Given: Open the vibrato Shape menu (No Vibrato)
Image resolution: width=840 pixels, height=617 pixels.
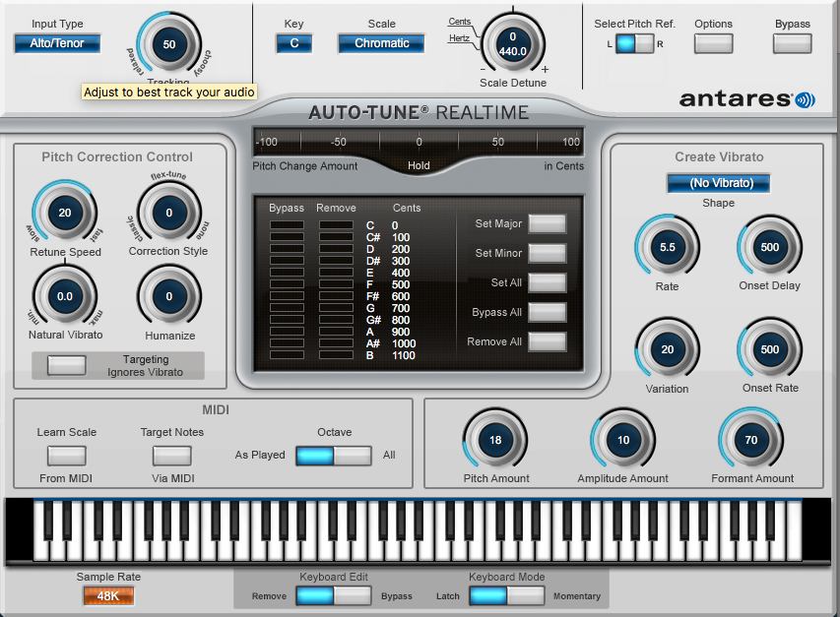Looking at the screenshot, I should [719, 183].
